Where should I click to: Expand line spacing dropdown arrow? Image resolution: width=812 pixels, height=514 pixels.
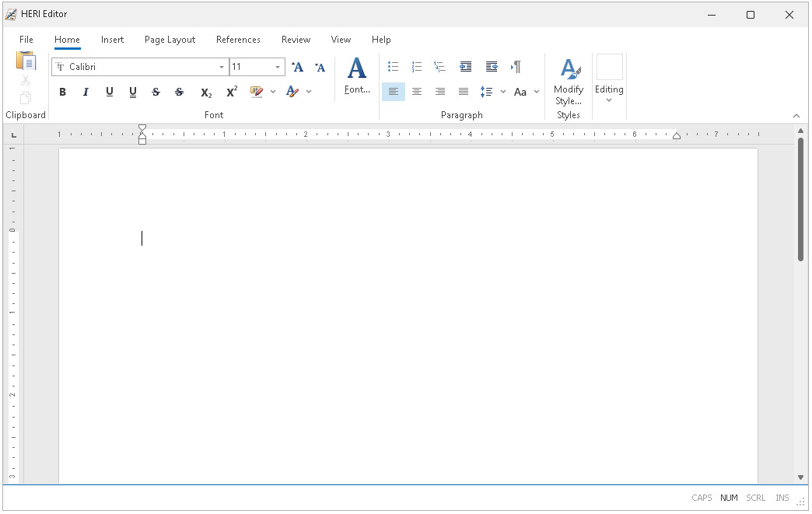pyautogui.click(x=503, y=92)
